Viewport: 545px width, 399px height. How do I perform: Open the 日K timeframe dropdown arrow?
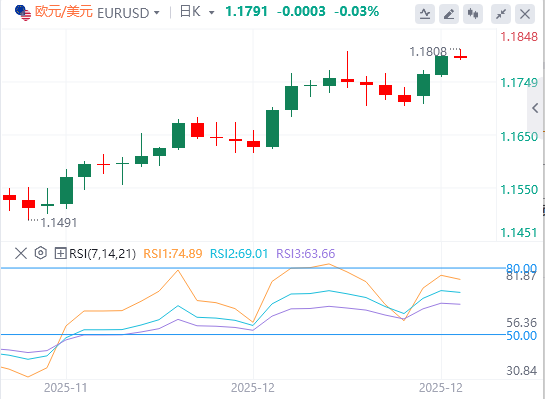[x=211, y=13]
